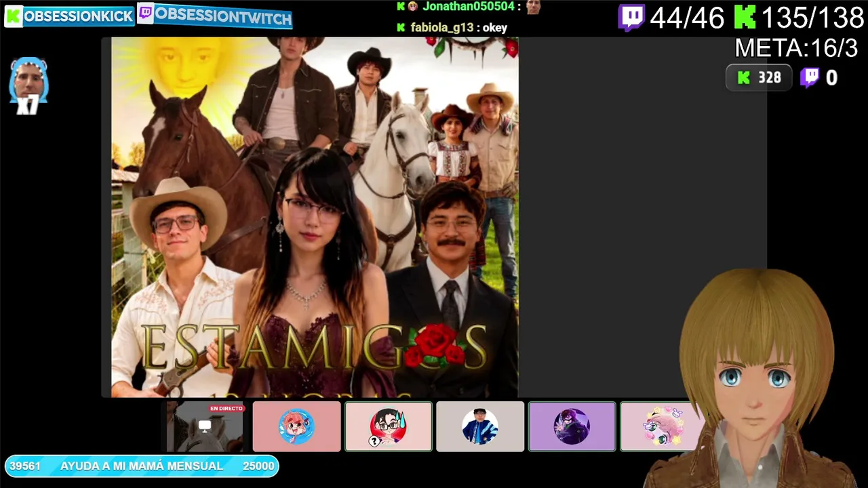The image size is (868, 488).
Task: Click the Kick icon in the 328 counter
Action: [744, 78]
